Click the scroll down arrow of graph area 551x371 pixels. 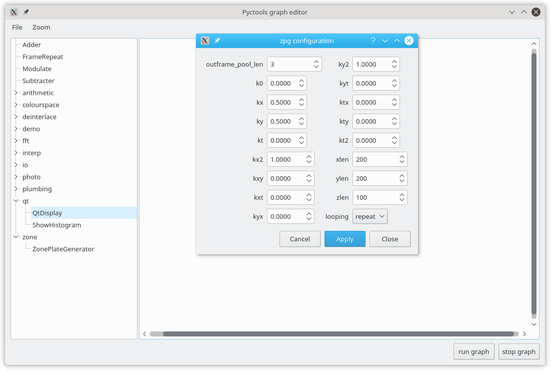(534, 324)
